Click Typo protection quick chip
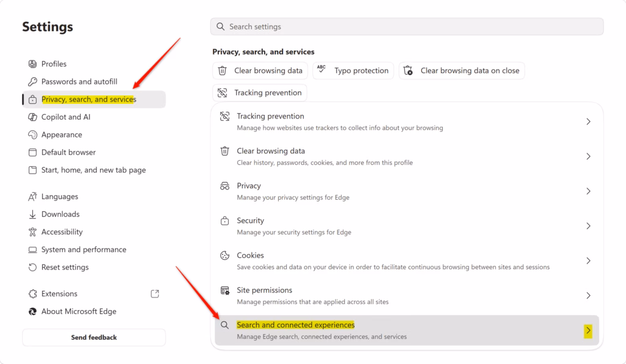 pyautogui.click(x=353, y=71)
